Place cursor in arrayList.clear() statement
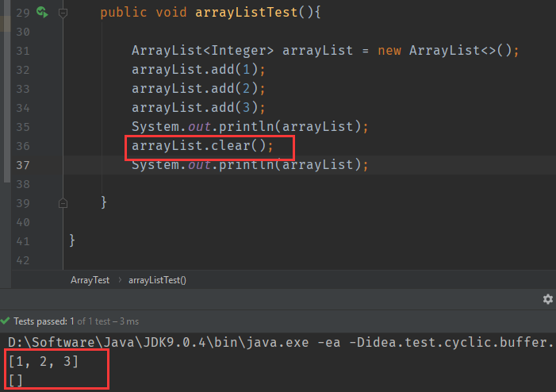The height and width of the screenshot is (392, 556). click(202, 146)
